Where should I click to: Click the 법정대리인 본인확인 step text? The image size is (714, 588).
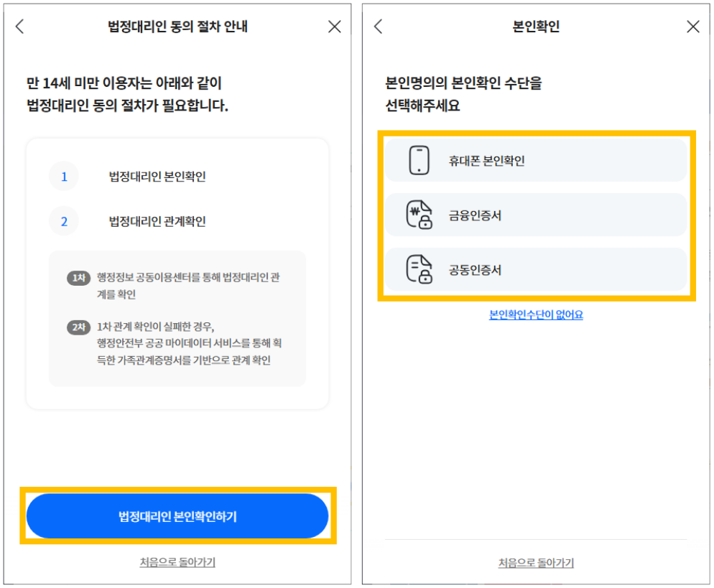click(x=157, y=177)
